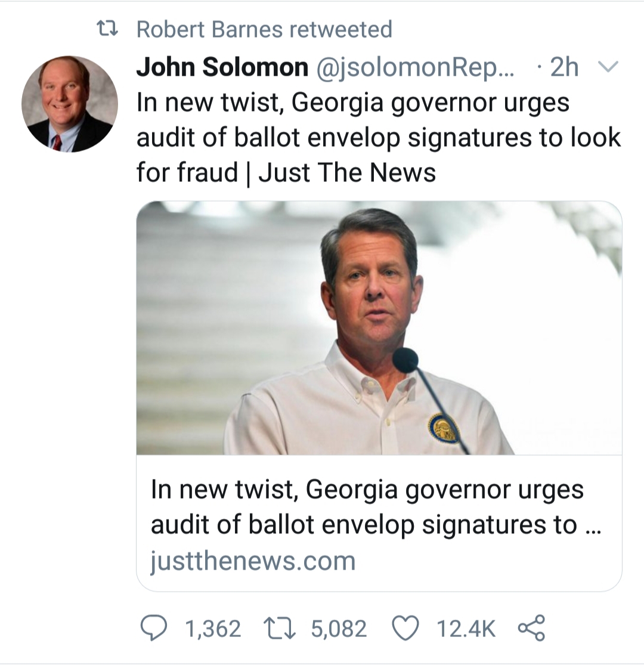Retweet the John Solomon tweet
The image size is (644, 665).
(x=280, y=628)
